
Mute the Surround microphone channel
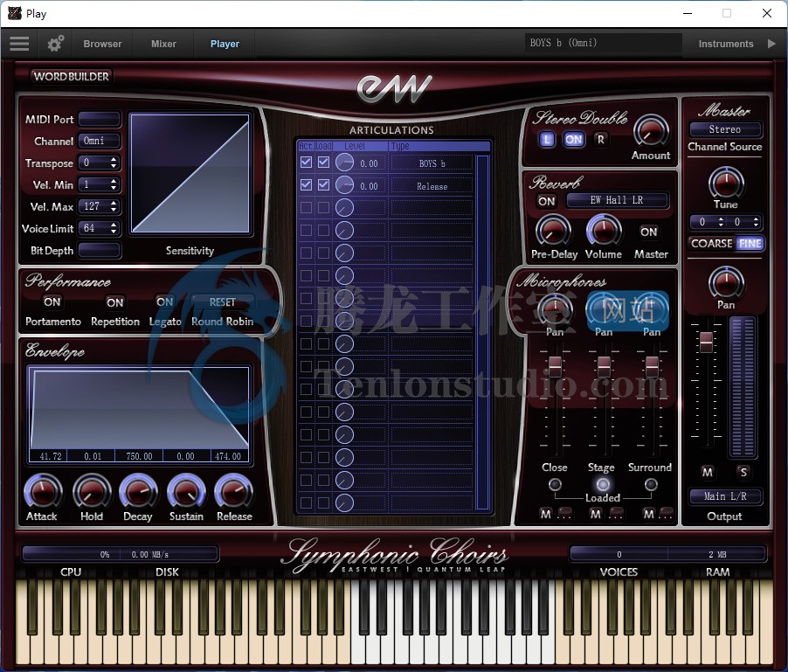coord(649,514)
